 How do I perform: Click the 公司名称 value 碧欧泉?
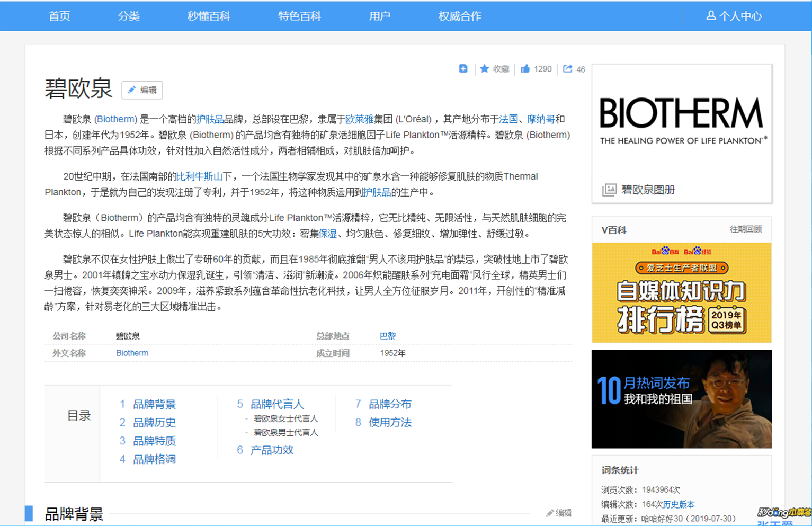tap(128, 336)
